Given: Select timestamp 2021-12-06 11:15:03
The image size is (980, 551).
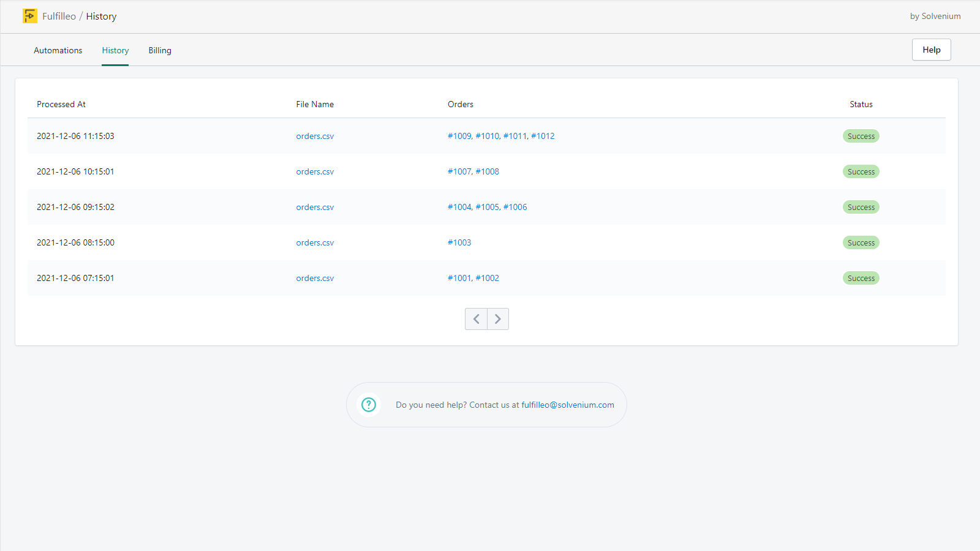Looking at the screenshot, I should 75,136.
